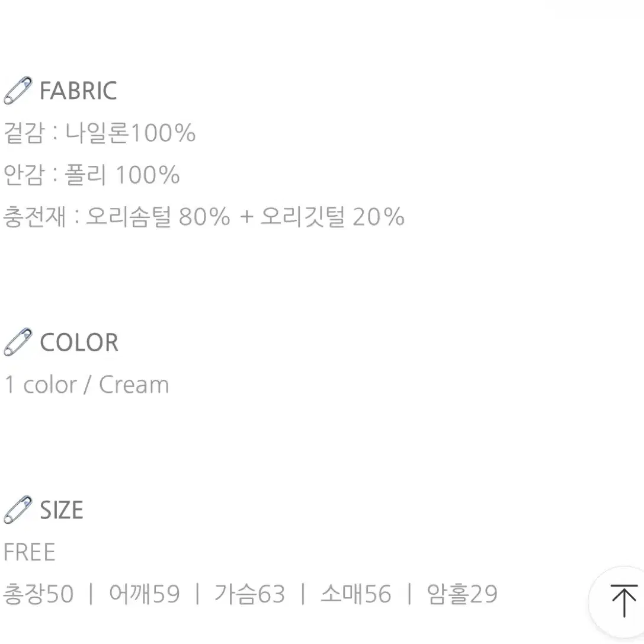Viewport: 644px width, 644px height.
Task: Click the safety pin icon beside COLOR
Action: (18, 342)
